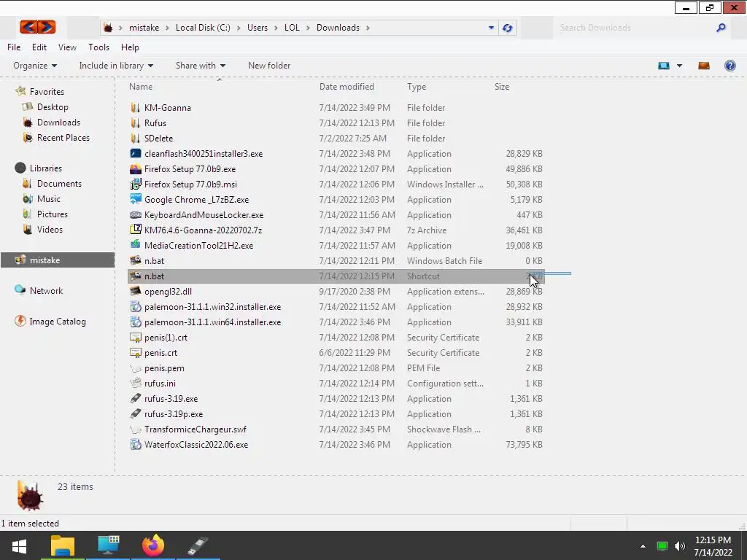Open Downloads under Favorites
747x560 pixels.
(58, 122)
